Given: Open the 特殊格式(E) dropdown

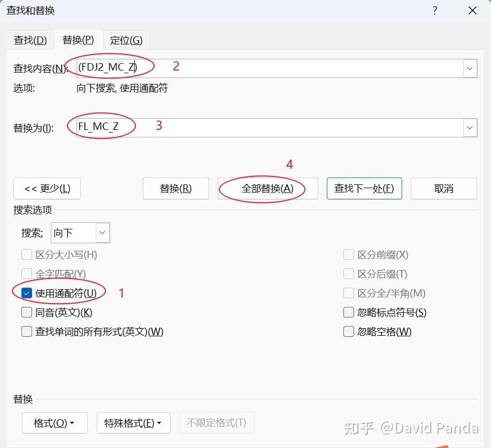Looking at the screenshot, I should [x=133, y=422].
